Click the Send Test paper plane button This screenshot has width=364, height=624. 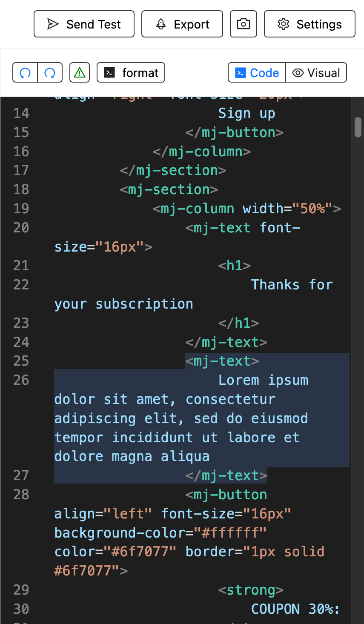coord(84,24)
